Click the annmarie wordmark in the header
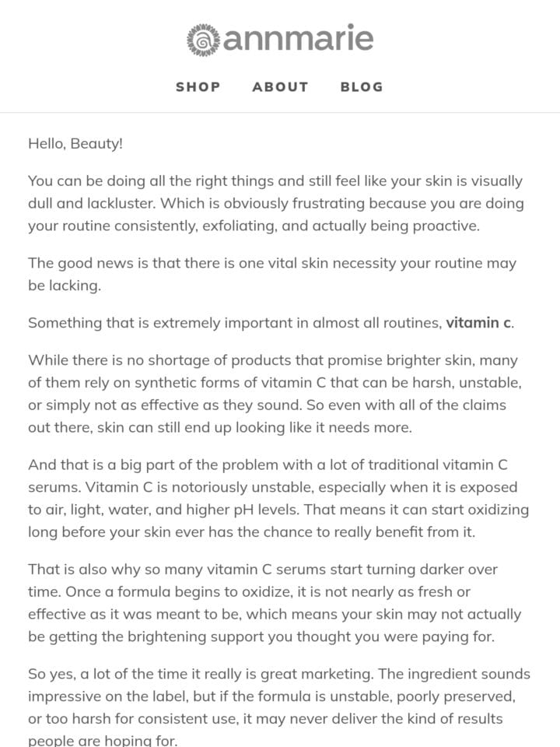The height and width of the screenshot is (747, 560). [x=298, y=38]
